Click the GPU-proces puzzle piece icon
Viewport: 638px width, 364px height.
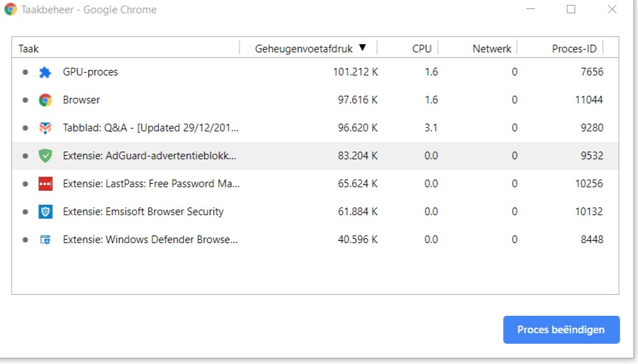point(45,72)
